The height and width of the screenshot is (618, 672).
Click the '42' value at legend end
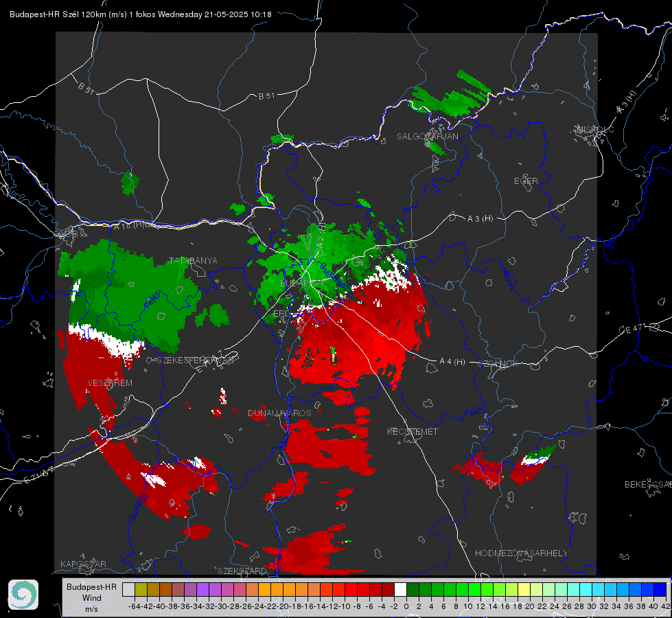[x=665, y=606]
